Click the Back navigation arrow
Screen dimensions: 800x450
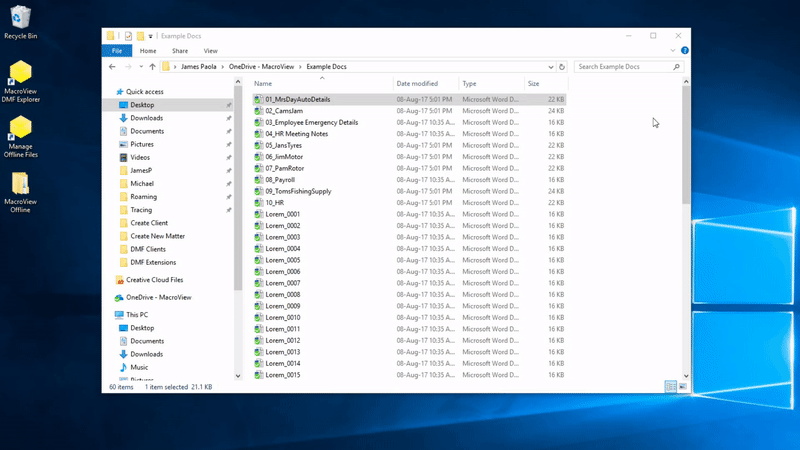click(x=112, y=67)
